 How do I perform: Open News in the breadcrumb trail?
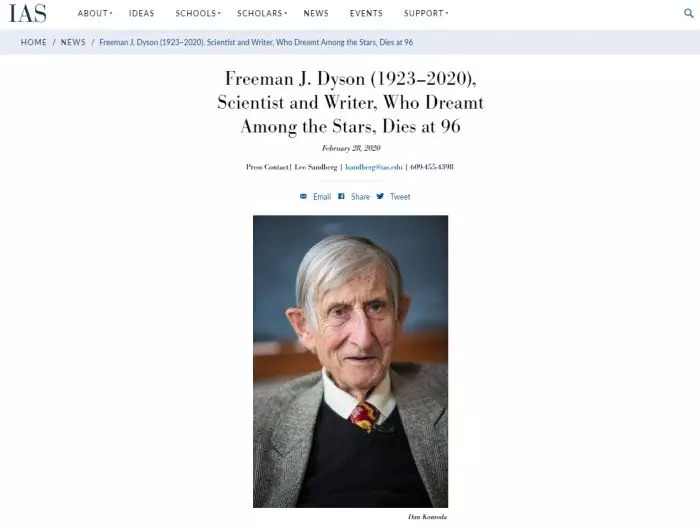tap(73, 42)
